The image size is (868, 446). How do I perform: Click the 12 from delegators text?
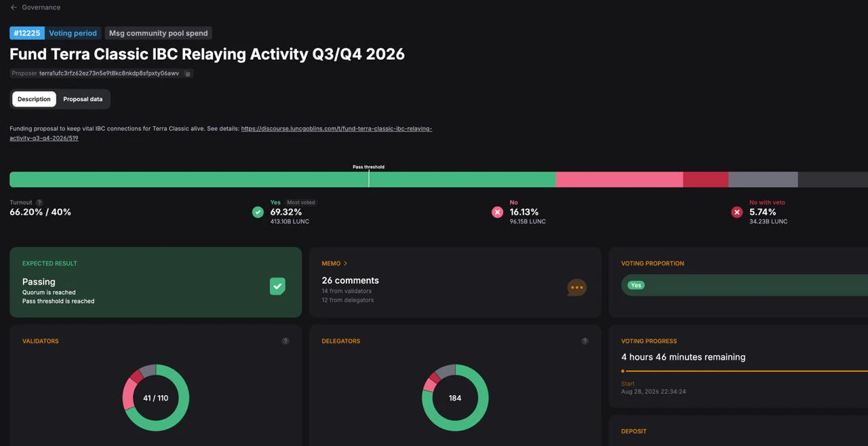coord(347,300)
